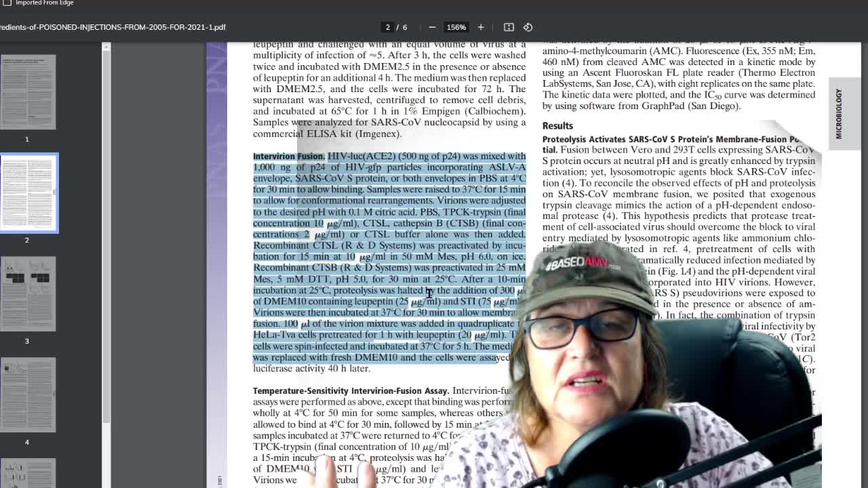This screenshot has height=488, width=868.
Task: Click the fit to page icon
Action: (509, 27)
